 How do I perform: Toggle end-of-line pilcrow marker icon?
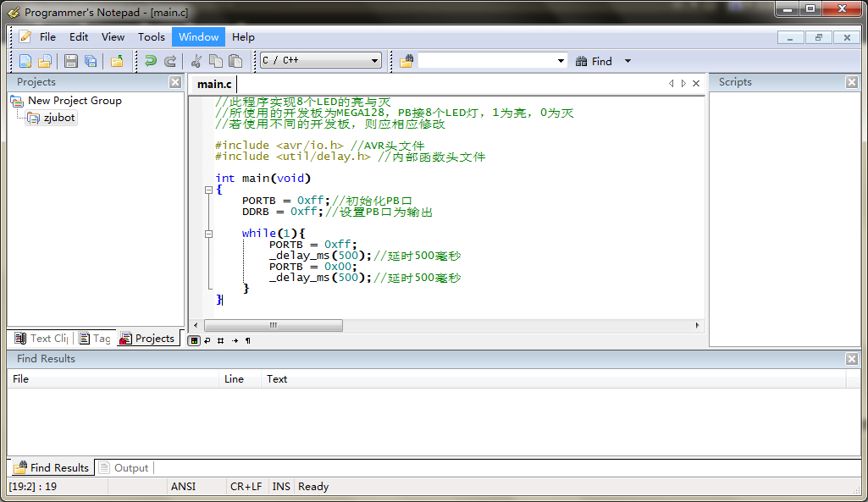click(x=247, y=340)
